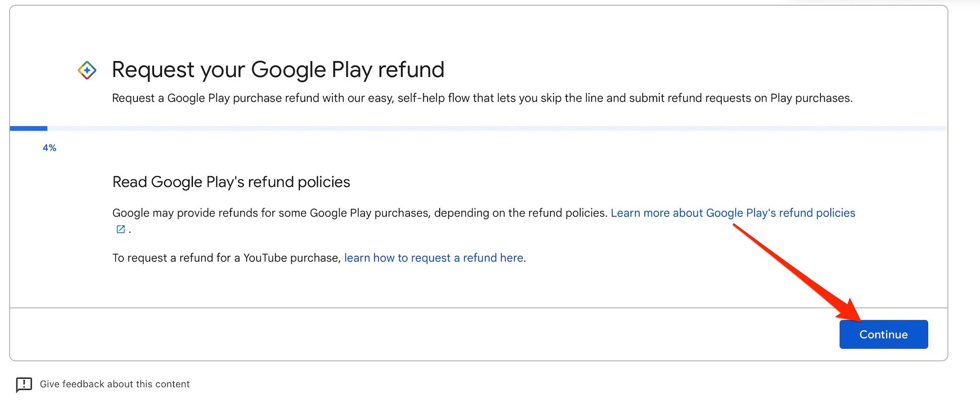Click the Request your Google Play refund title
Viewport: 980px width, 403px height.
(278, 70)
